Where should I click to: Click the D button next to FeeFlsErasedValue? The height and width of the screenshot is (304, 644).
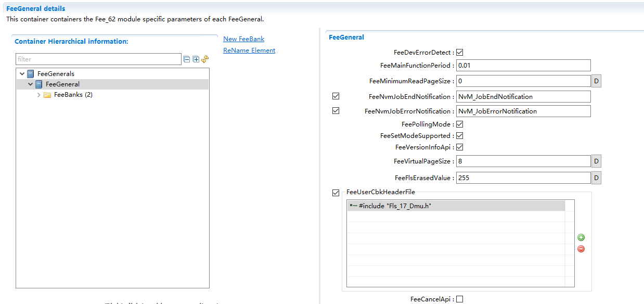pyautogui.click(x=596, y=178)
